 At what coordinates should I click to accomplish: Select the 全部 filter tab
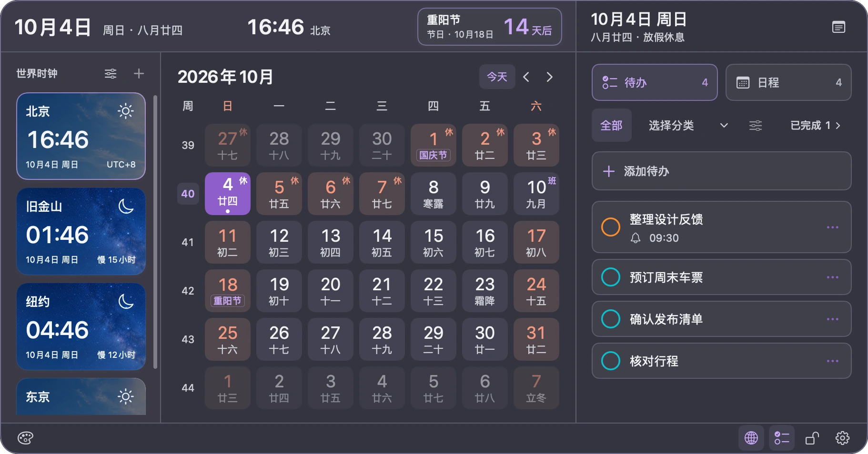[612, 126]
